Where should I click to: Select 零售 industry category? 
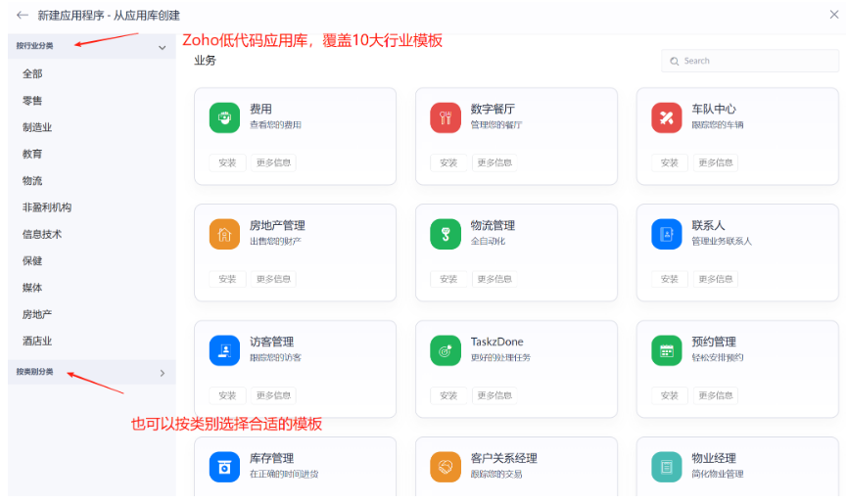(32, 101)
